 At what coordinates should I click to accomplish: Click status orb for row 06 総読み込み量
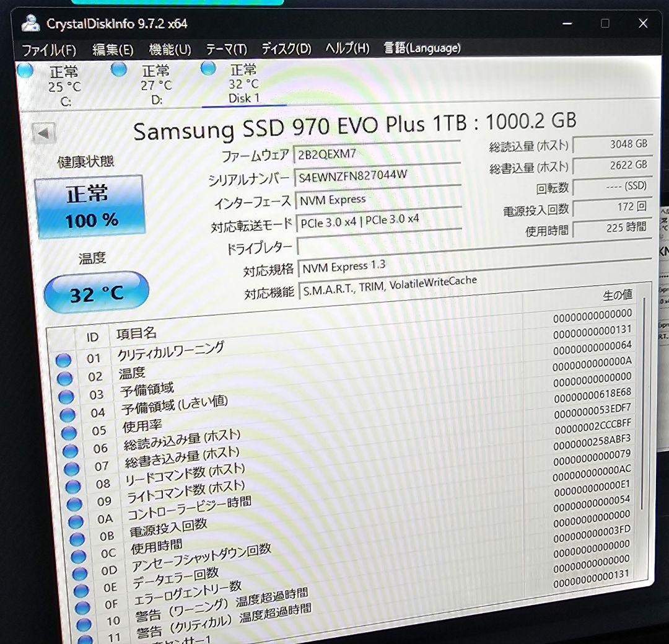[x=70, y=451]
